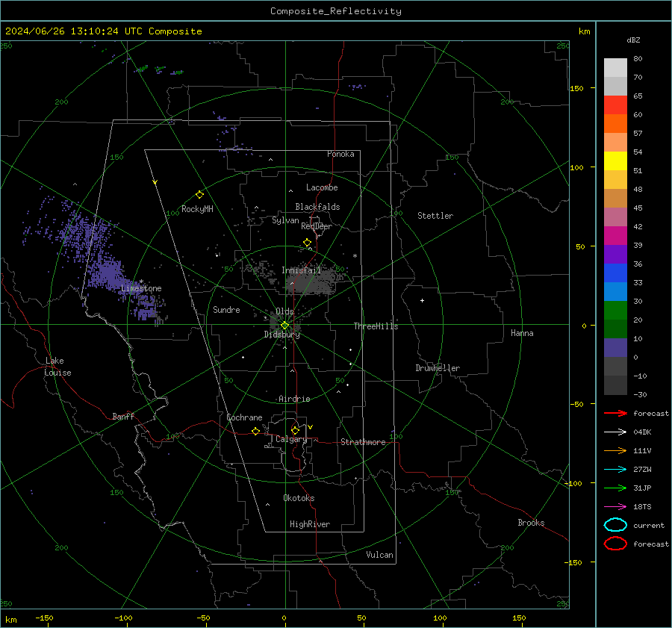Click the white 04DK arrow in legend
Viewport: 672px width, 628px height.
(x=615, y=432)
